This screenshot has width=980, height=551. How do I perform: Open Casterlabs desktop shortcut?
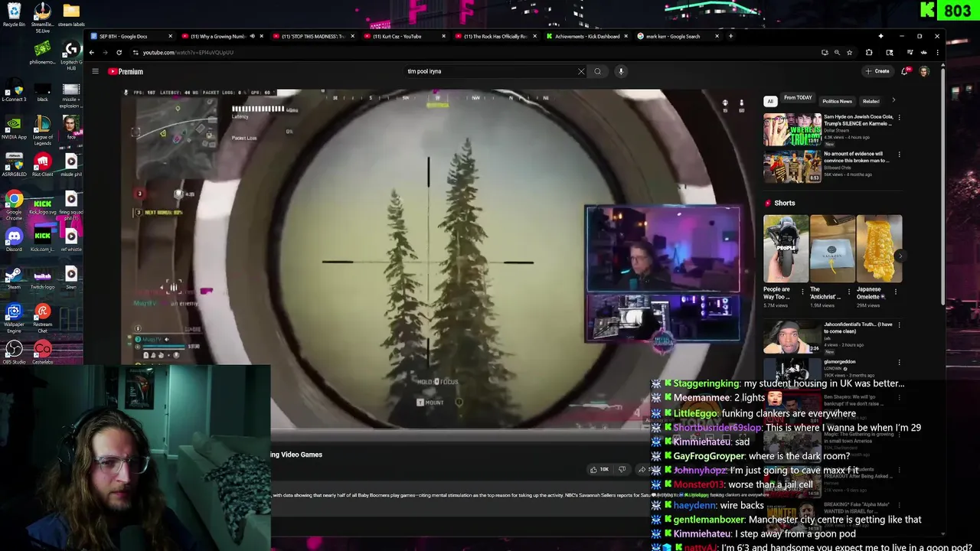[x=43, y=352]
